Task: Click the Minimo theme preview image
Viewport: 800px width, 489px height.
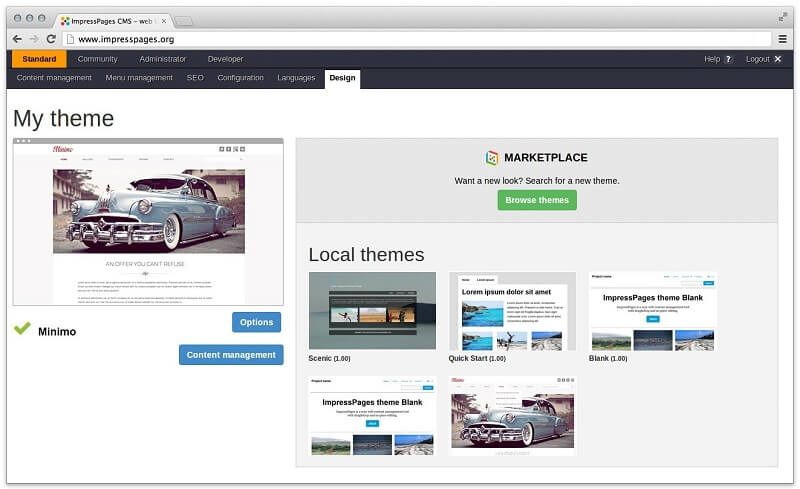Action: (x=148, y=222)
